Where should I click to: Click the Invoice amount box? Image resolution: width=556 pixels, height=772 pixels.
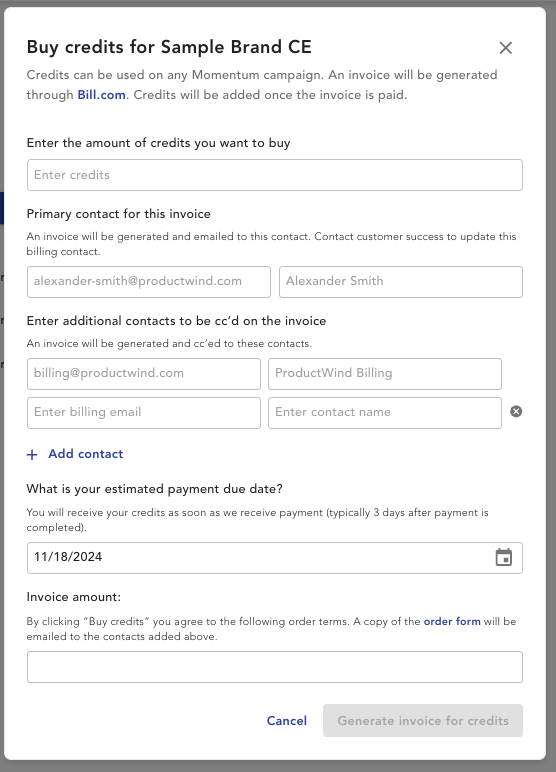tap(275, 667)
